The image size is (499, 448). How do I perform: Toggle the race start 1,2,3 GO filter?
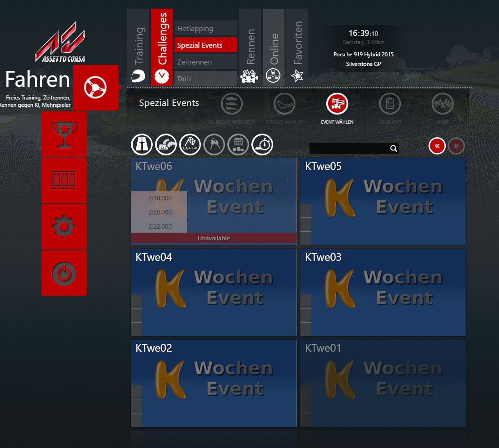coord(190,144)
